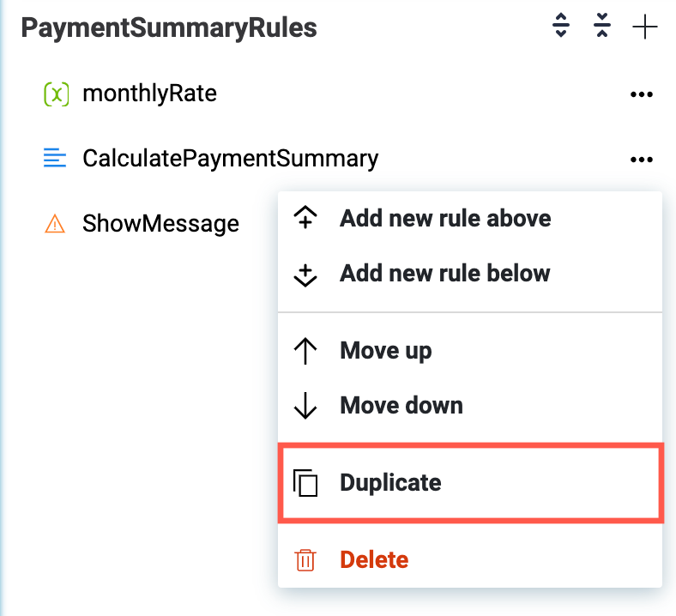
Task: Choose Add new rule below
Action: click(444, 274)
